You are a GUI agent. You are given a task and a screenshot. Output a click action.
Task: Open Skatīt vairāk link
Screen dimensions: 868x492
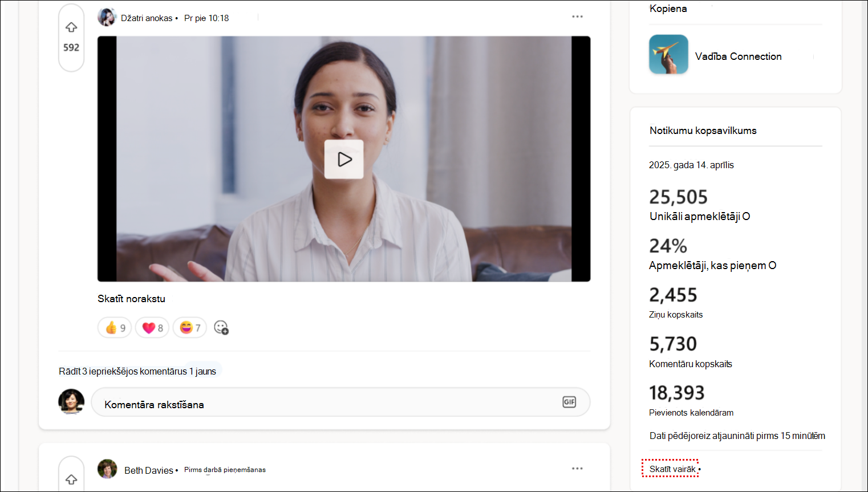point(672,469)
